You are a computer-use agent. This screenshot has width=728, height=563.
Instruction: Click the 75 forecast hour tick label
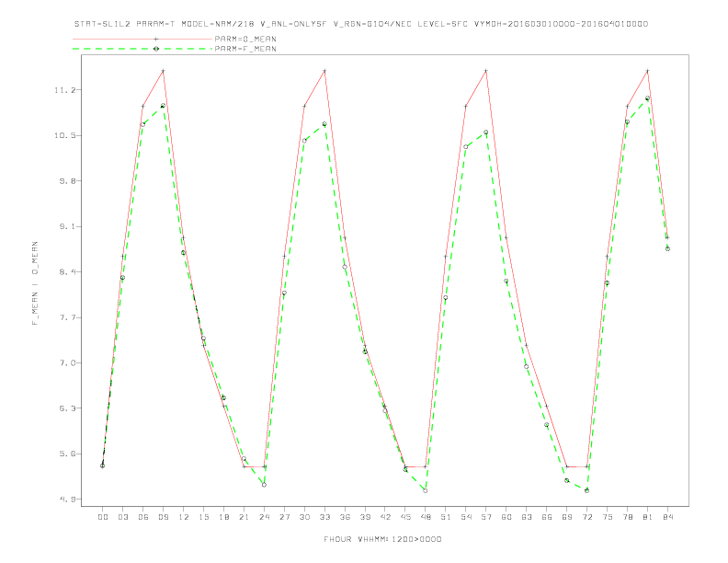(x=608, y=517)
